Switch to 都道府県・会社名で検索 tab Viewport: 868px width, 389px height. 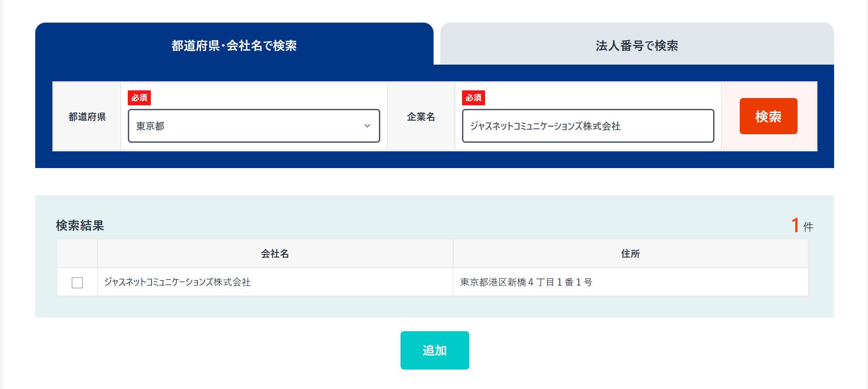coord(234,44)
